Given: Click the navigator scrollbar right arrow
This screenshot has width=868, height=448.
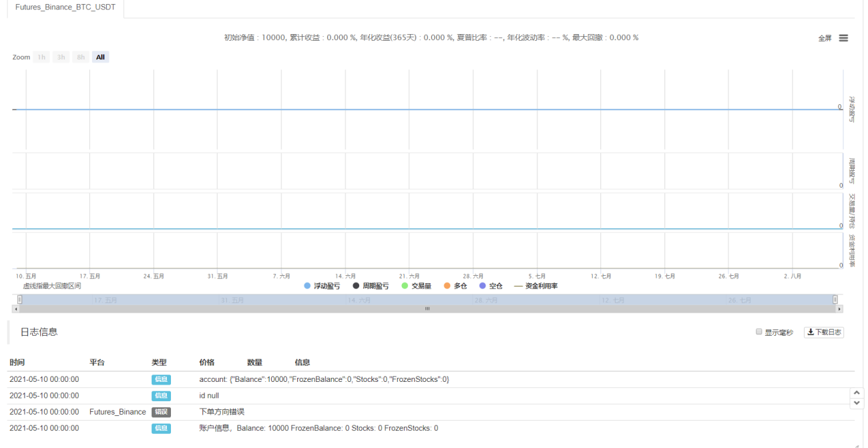Looking at the screenshot, I should [x=839, y=309].
